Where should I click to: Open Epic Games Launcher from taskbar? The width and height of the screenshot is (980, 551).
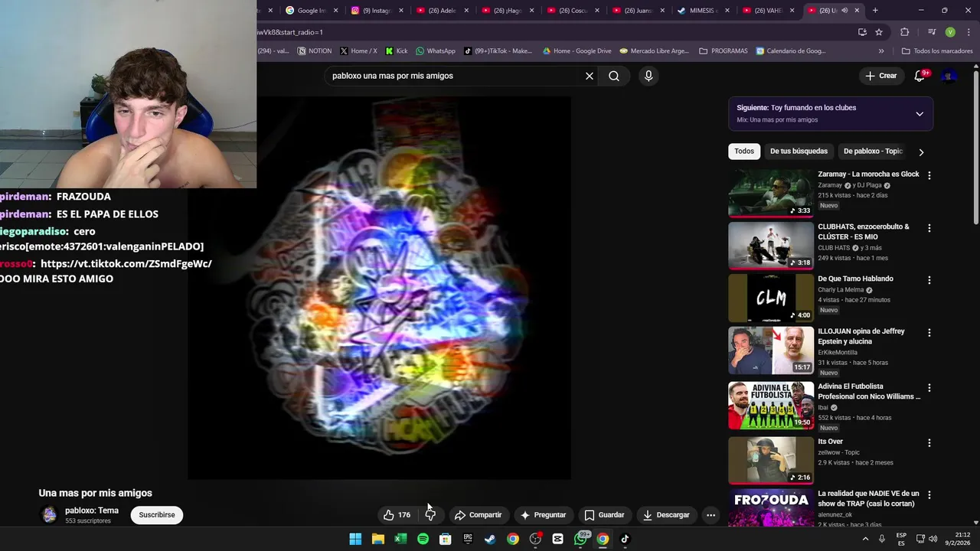[468, 539]
